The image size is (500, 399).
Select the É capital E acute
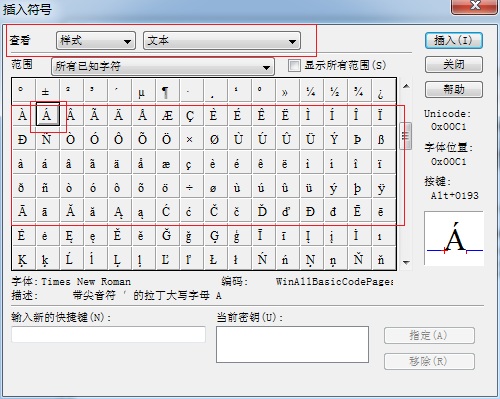click(239, 114)
